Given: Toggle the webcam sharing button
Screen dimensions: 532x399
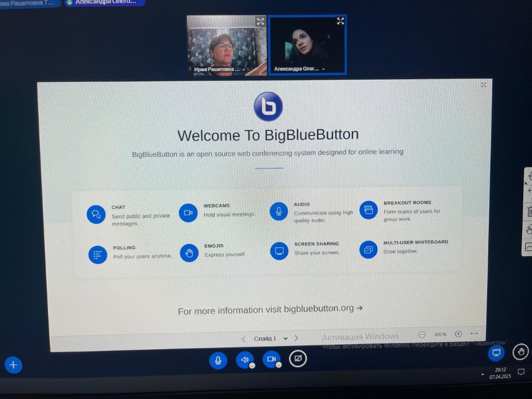Looking at the screenshot, I should (271, 360).
